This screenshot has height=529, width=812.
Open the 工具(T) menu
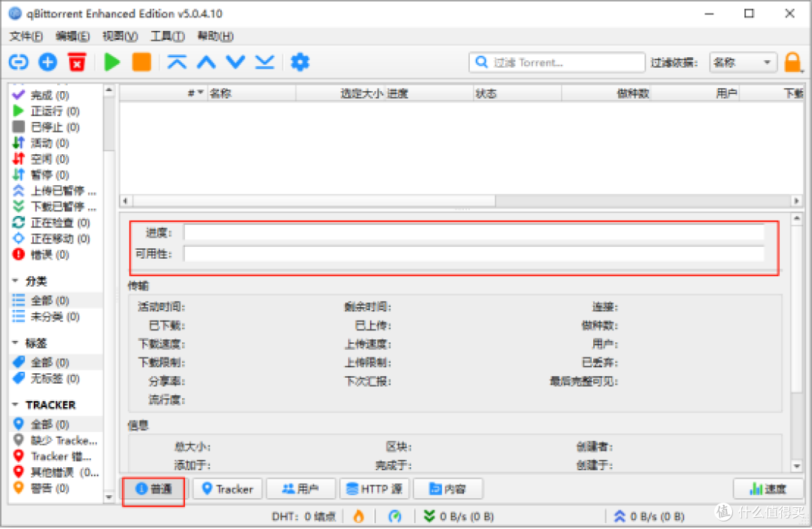[x=167, y=36]
